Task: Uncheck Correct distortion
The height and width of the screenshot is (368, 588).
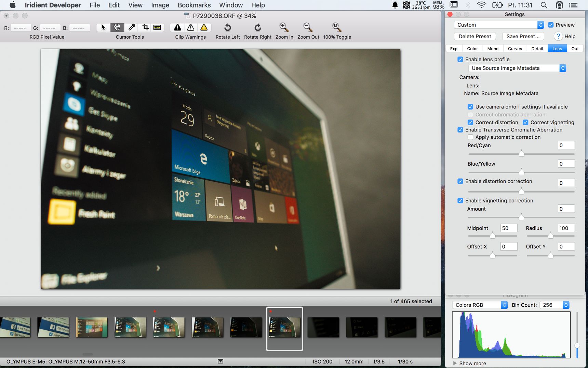Action: coord(470,122)
